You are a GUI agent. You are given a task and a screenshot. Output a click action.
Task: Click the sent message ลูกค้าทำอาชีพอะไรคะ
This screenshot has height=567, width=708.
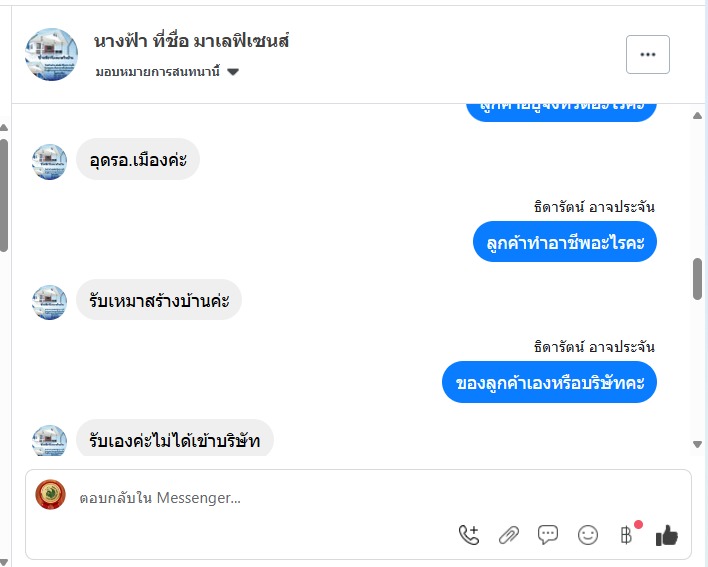point(564,242)
